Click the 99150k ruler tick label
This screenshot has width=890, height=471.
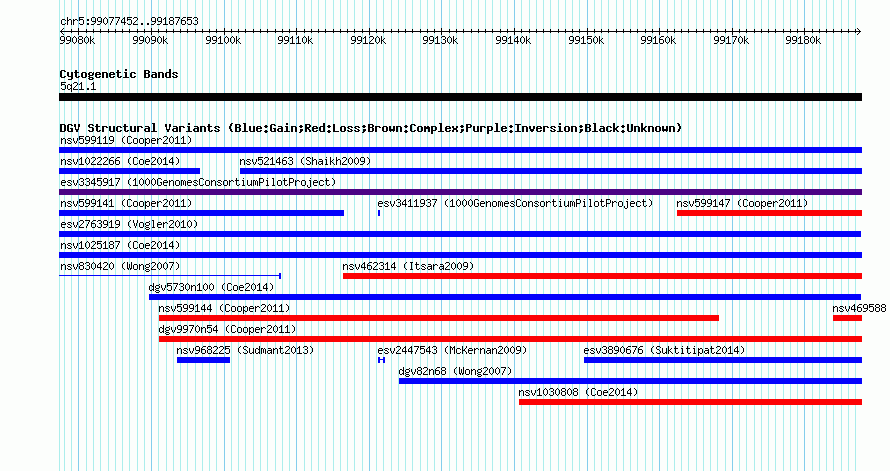(586, 40)
